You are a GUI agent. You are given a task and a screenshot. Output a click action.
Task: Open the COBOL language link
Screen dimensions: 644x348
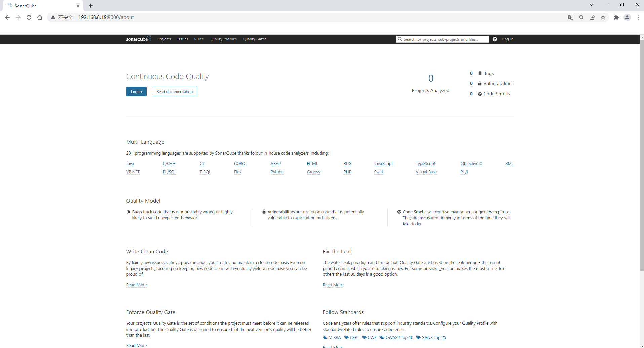pos(241,164)
